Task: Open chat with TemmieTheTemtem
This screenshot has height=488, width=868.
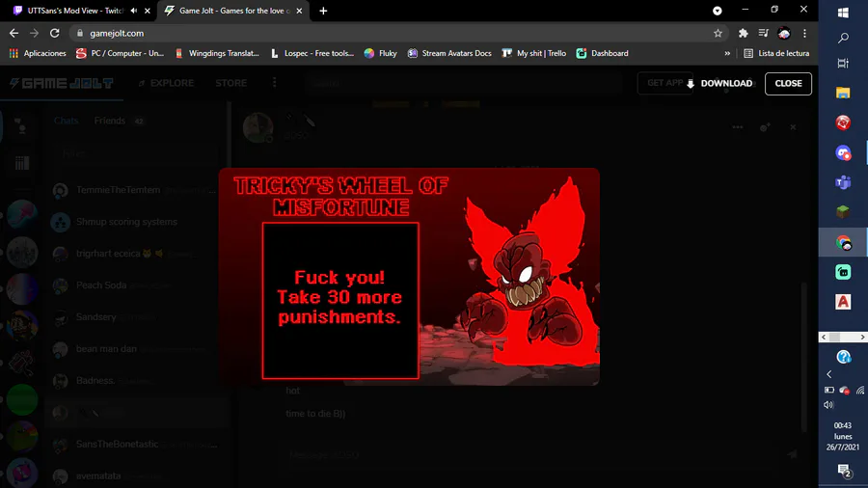Action: (137, 190)
